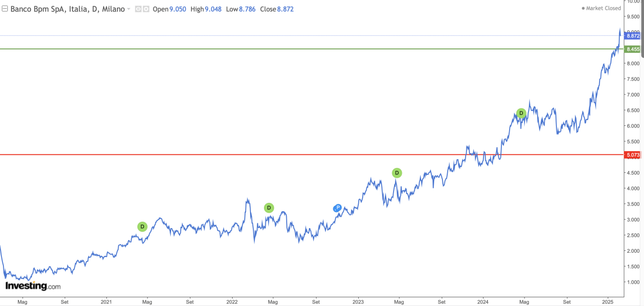644x306 pixels.
Task: Click the 2023 label on time axis
Action: pyautogui.click(x=358, y=302)
